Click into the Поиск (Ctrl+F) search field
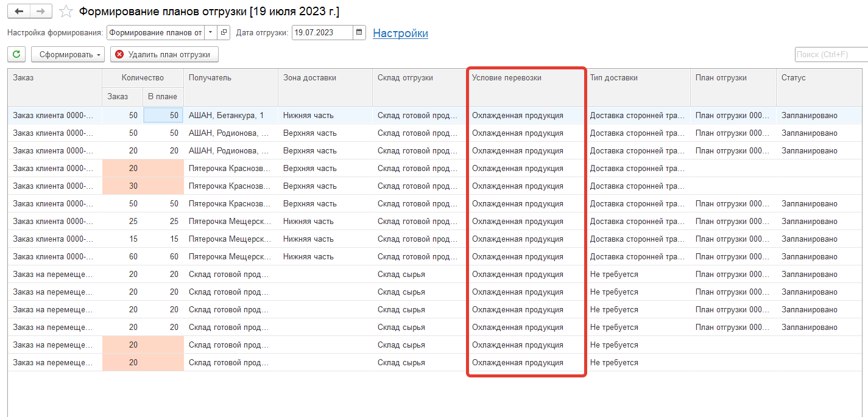 coord(831,55)
